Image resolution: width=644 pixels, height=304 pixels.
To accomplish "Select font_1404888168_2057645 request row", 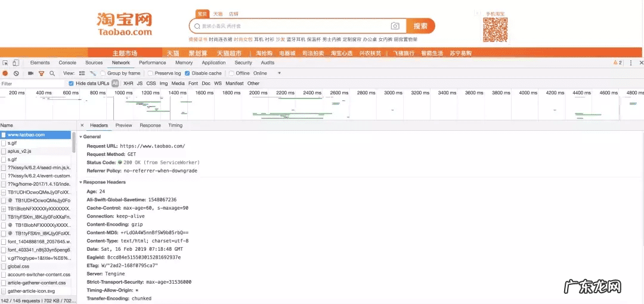I will coord(36,241).
